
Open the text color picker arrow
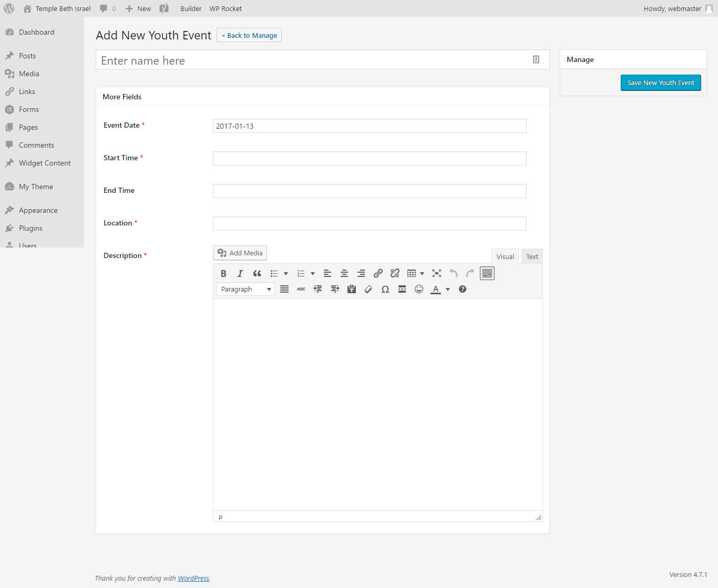point(448,289)
